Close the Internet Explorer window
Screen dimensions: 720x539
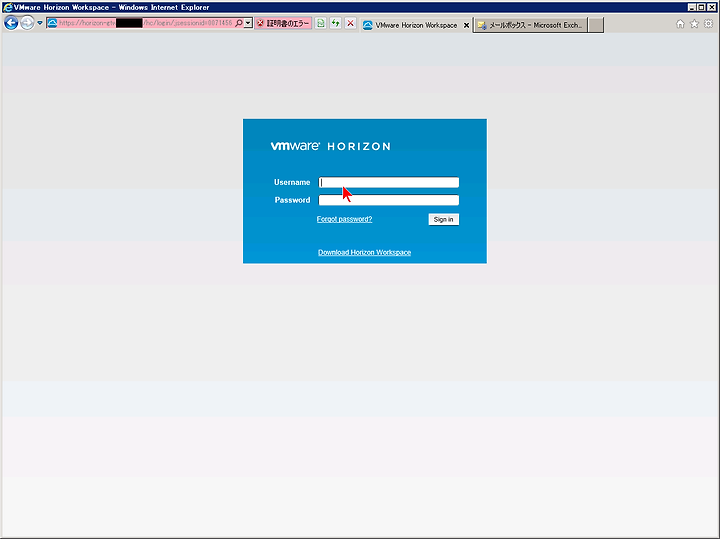(711, 7)
